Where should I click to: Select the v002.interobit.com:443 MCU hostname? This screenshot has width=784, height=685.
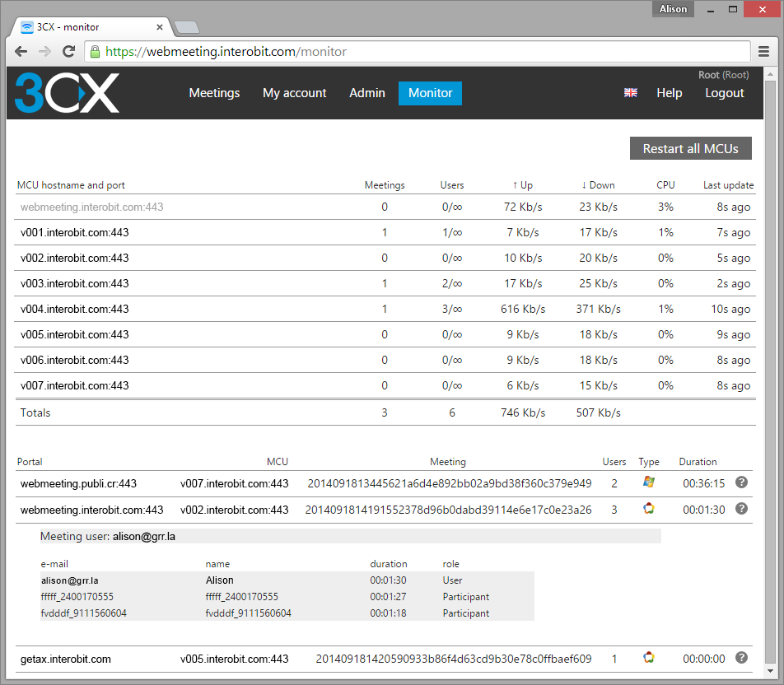pos(74,258)
